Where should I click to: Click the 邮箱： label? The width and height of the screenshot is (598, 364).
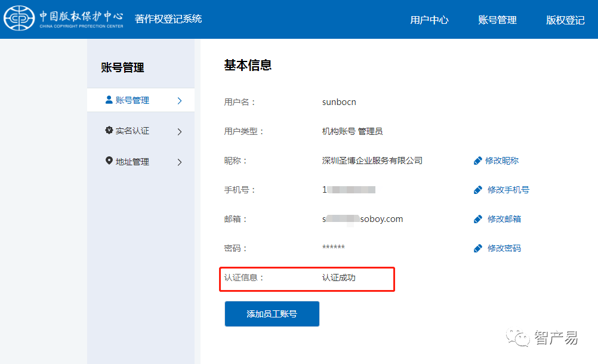pyautogui.click(x=235, y=219)
